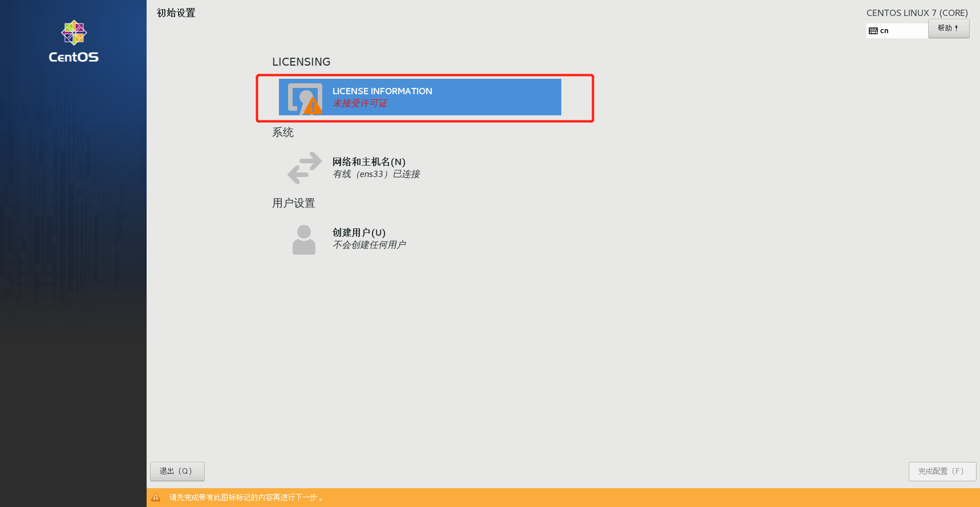Image resolution: width=980 pixels, height=507 pixels.
Task: Click the 完成配置 (F) finish button
Action: coord(942,472)
